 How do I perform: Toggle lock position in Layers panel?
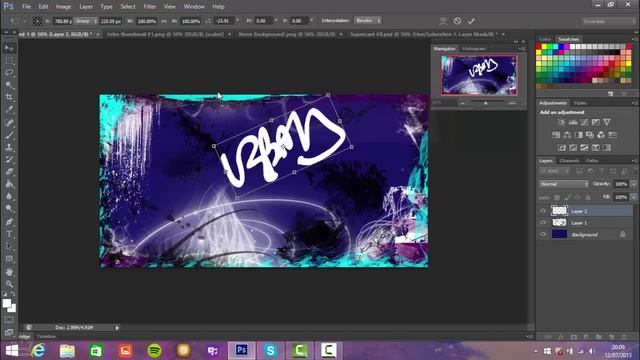pyautogui.click(x=578, y=198)
